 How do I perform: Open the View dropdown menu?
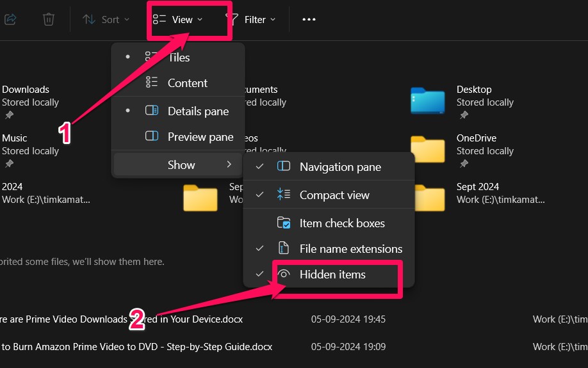179,19
